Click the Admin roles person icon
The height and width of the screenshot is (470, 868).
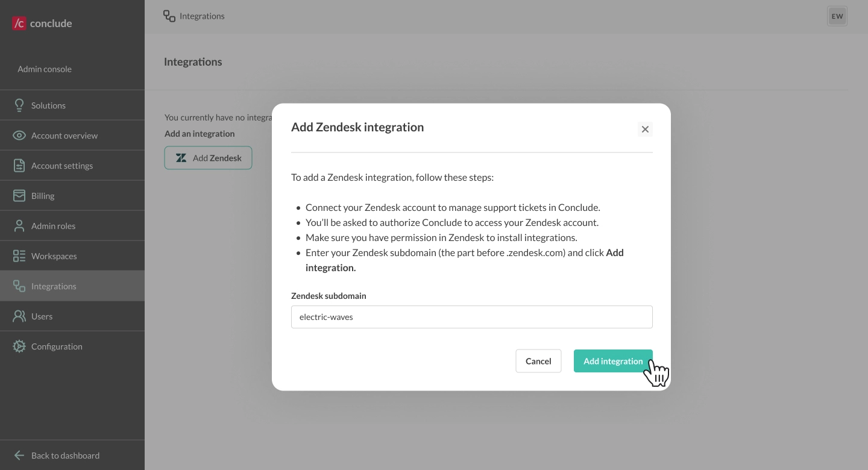click(19, 226)
